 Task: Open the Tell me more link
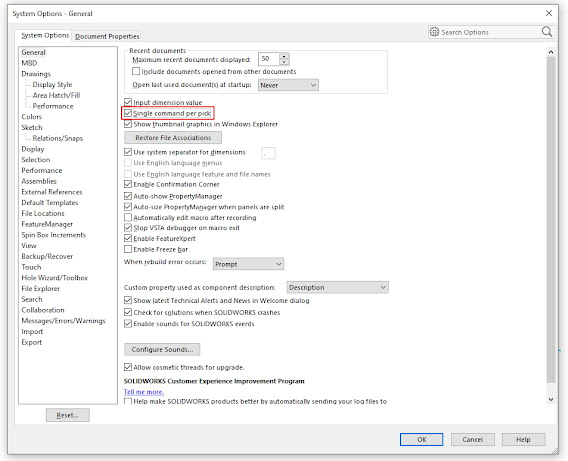pos(144,392)
